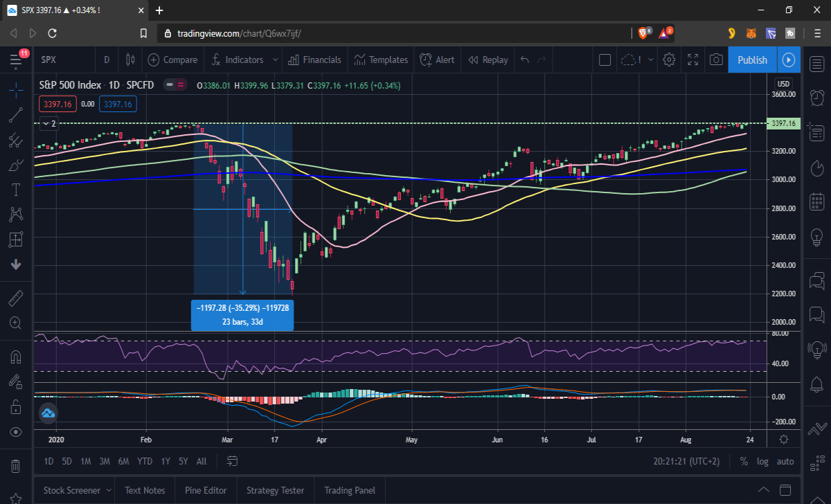
Task: Click the play button beside Publish
Action: point(789,60)
